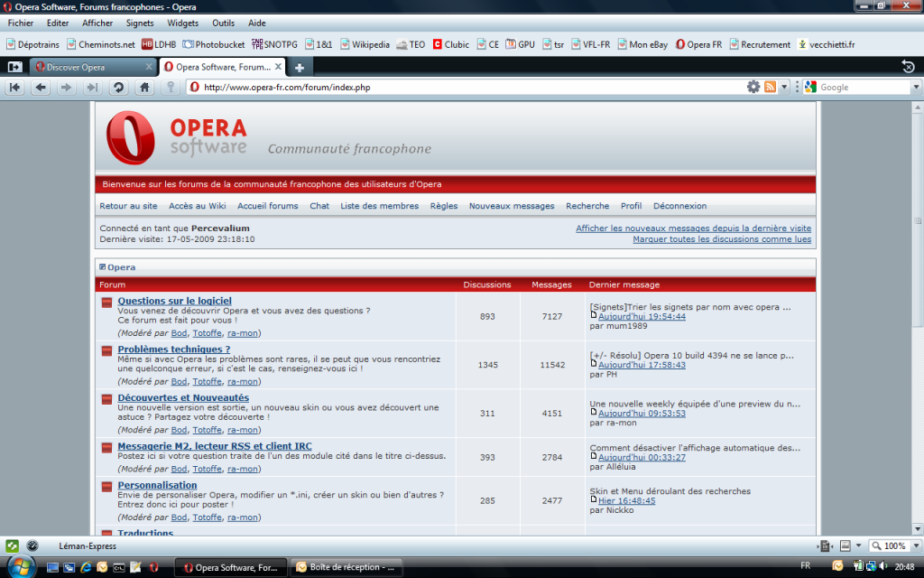Screen dimensions: 924x578
Task: Open the Messagerie M2, lecteur RSS forum
Action: point(215,446)
